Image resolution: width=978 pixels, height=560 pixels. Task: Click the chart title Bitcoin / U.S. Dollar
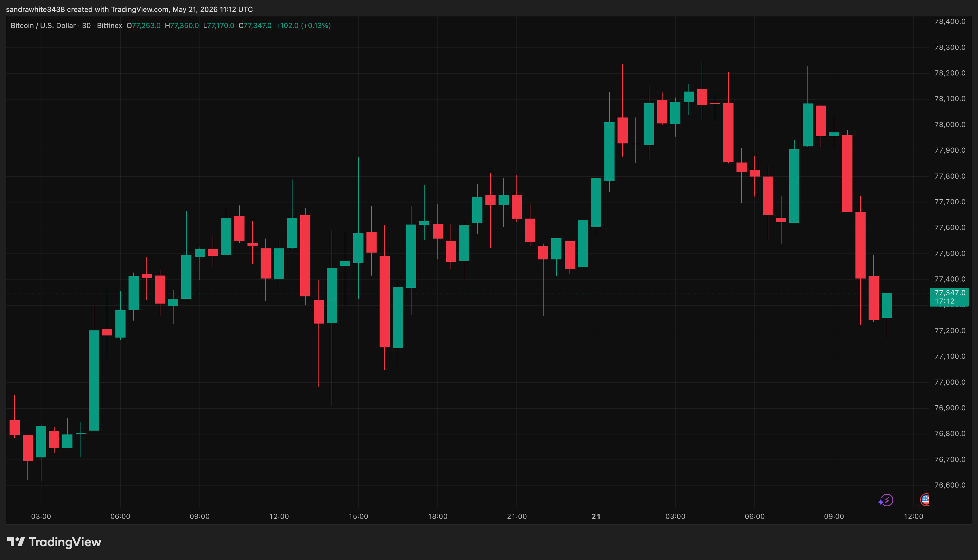click(43, 26)
